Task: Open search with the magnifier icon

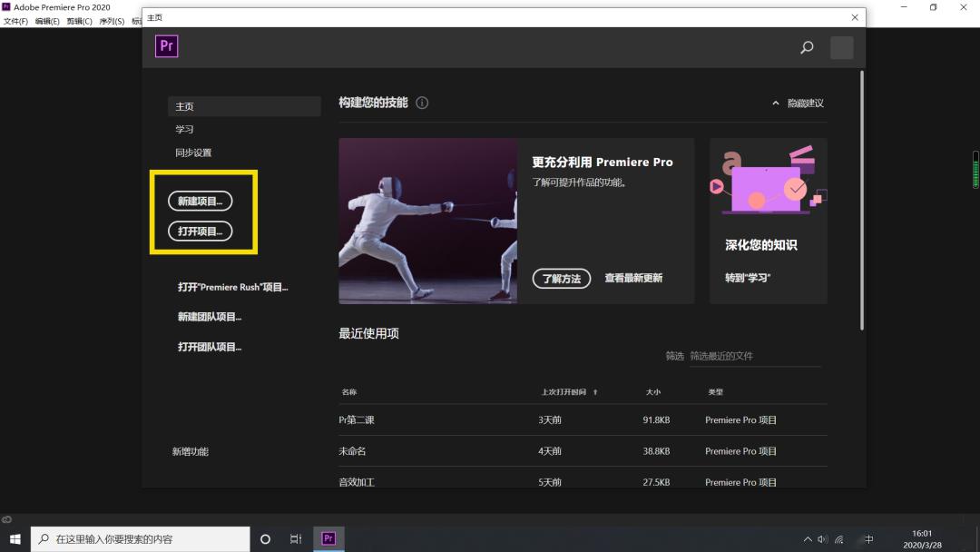Action: click(x=807, y=48)
